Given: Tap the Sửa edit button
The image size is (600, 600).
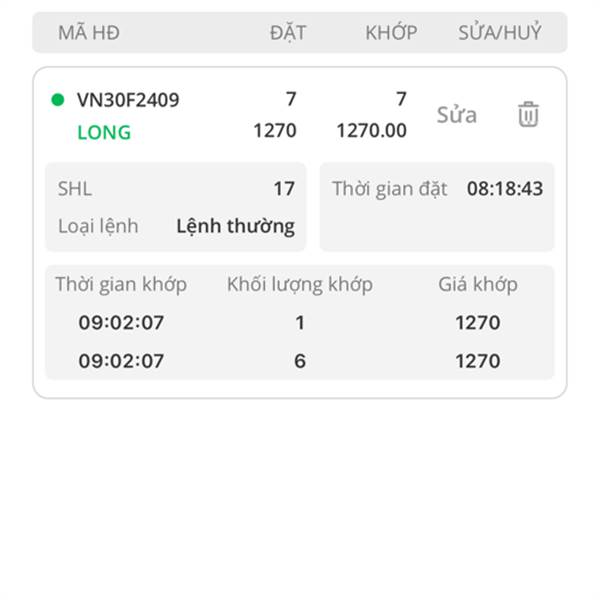Looking at the screenshot, I should [457, 114].
